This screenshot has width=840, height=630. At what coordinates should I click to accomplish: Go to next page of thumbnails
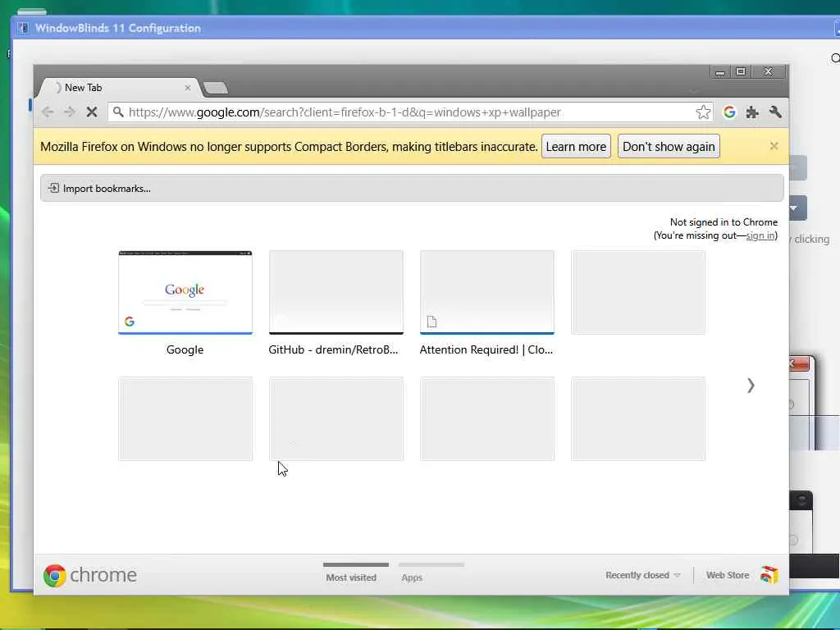(751, 386)
